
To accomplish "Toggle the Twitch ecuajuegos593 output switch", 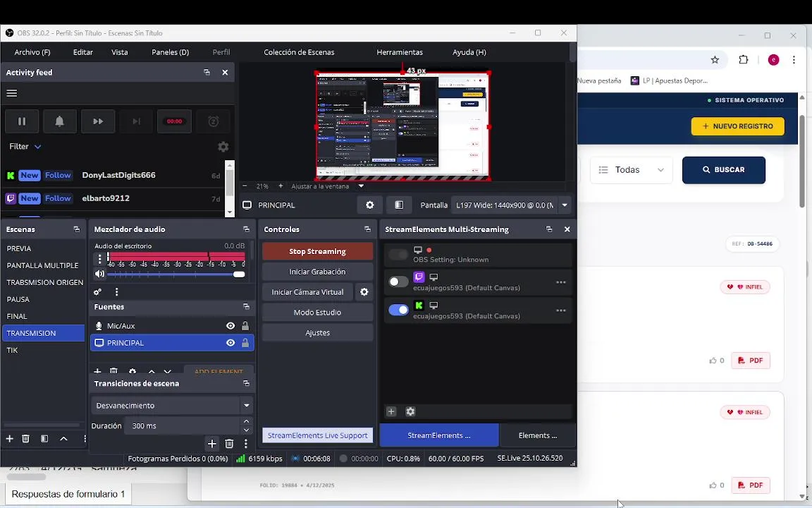I will point(398,282).
